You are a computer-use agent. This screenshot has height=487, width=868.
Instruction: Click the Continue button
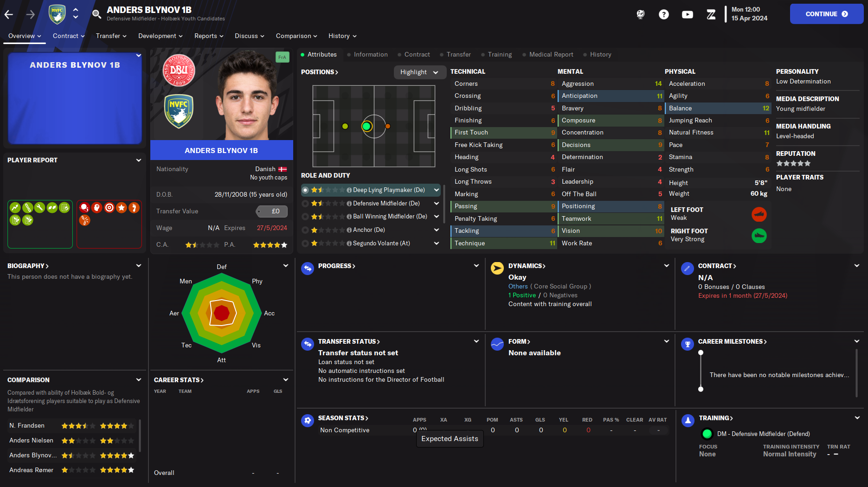827,14
